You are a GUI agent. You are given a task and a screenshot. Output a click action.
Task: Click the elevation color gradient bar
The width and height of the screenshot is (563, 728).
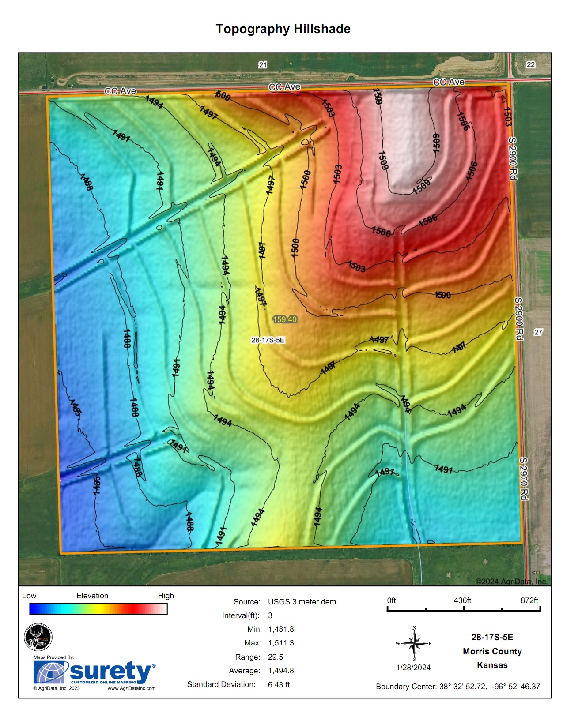tap(98, 609)
